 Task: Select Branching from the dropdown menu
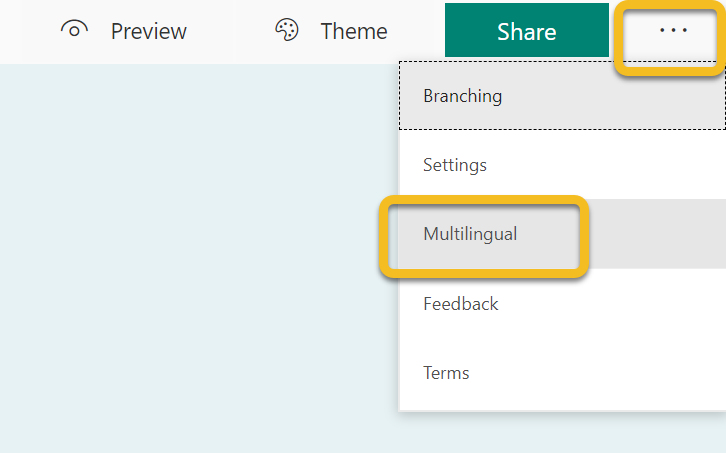462,96
